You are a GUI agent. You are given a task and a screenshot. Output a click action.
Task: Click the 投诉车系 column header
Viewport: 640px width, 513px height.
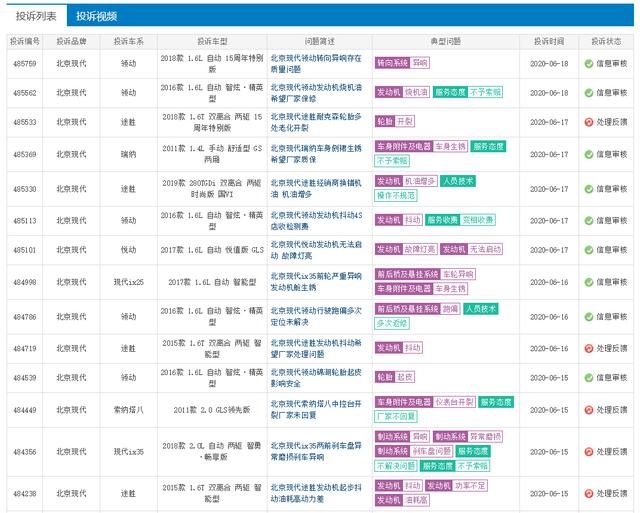pos(129,42)
